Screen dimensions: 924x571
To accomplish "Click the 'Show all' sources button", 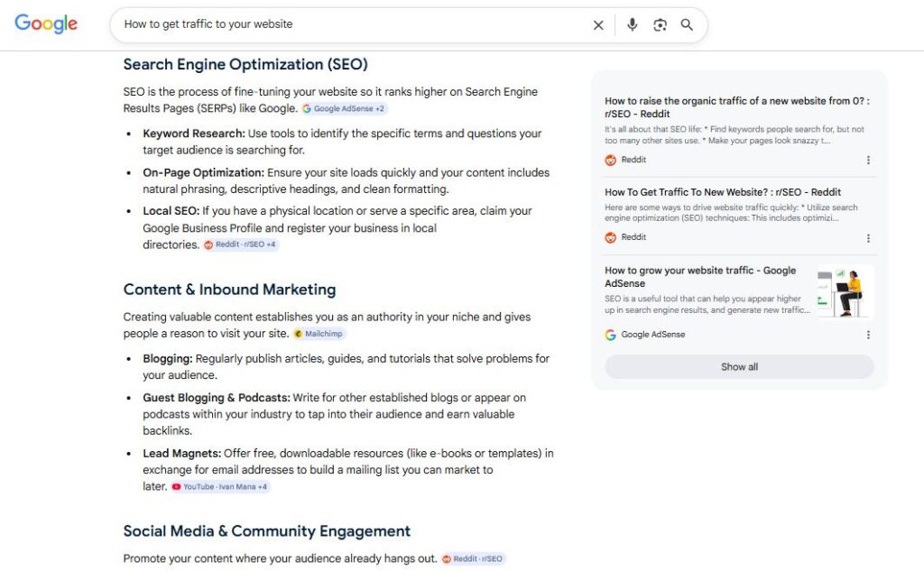I will (740, 366).
